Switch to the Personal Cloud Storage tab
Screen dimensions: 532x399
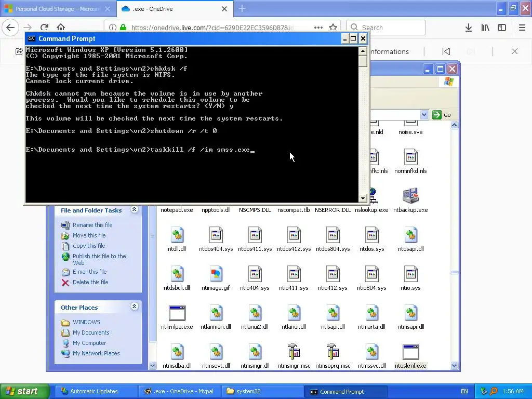(x=58, y=9)
